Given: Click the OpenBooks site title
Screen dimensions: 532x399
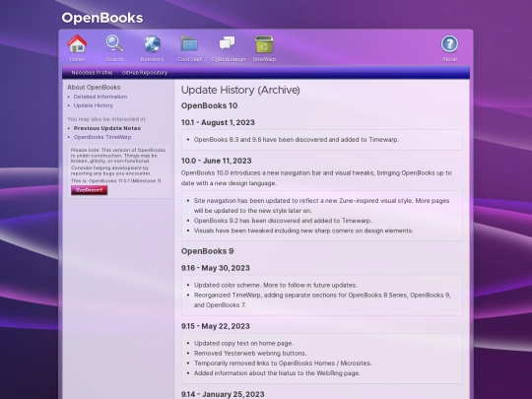Looking at the screenshot, I should 102,18.
